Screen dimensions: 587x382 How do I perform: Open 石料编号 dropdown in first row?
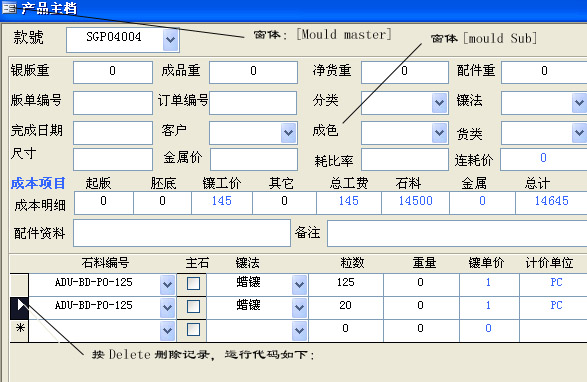click(167, 285)
